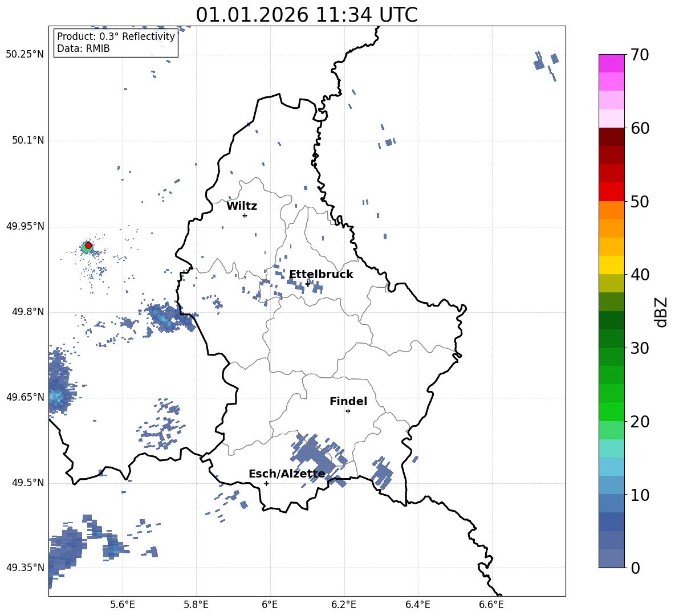Click the Findel station cross marker

click(348, 411)
